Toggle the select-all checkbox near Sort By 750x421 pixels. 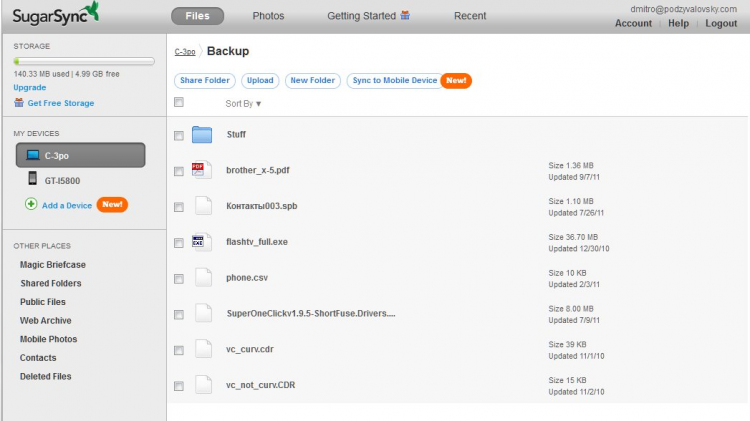(179, 102)
